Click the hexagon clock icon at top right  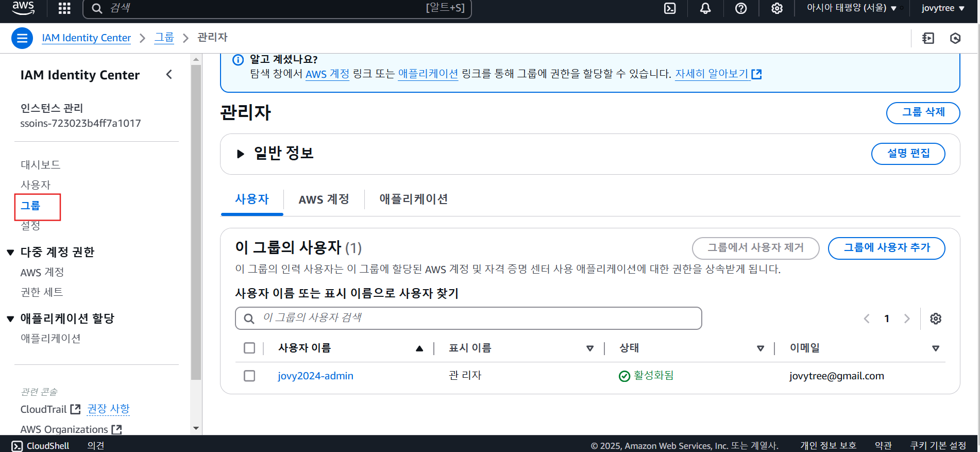coord(955,38)
